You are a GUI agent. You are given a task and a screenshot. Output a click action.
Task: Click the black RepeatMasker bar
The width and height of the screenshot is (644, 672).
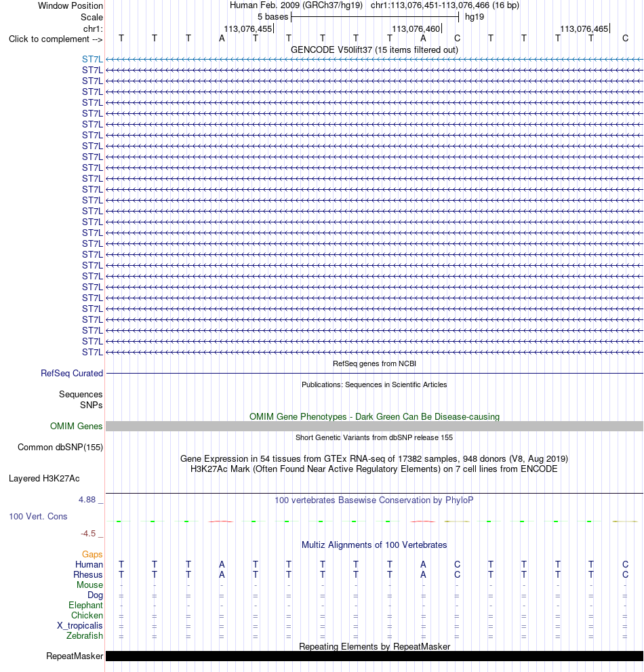click(374, 656)
